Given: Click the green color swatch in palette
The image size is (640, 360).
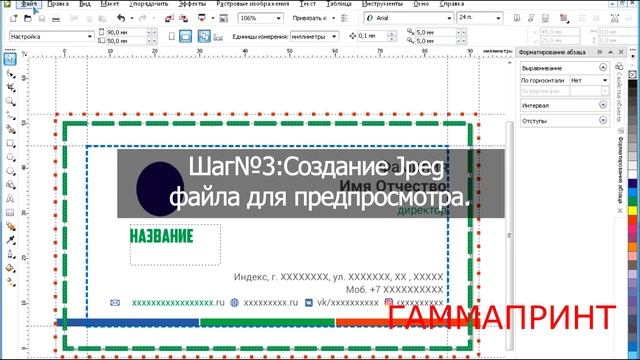Looking at the screenshot, I should [633, 201].
